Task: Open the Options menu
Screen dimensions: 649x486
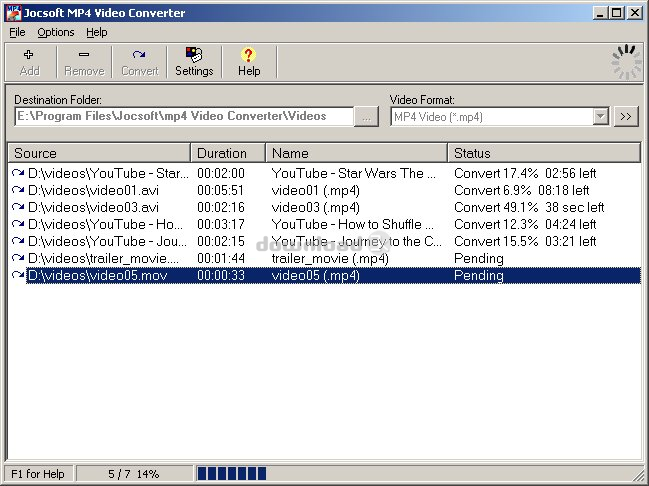Action: click(55, 32)
